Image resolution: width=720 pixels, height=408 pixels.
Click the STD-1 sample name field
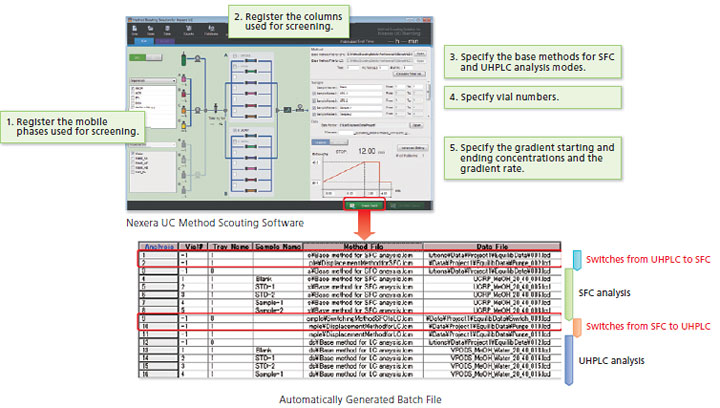[360, 93]
